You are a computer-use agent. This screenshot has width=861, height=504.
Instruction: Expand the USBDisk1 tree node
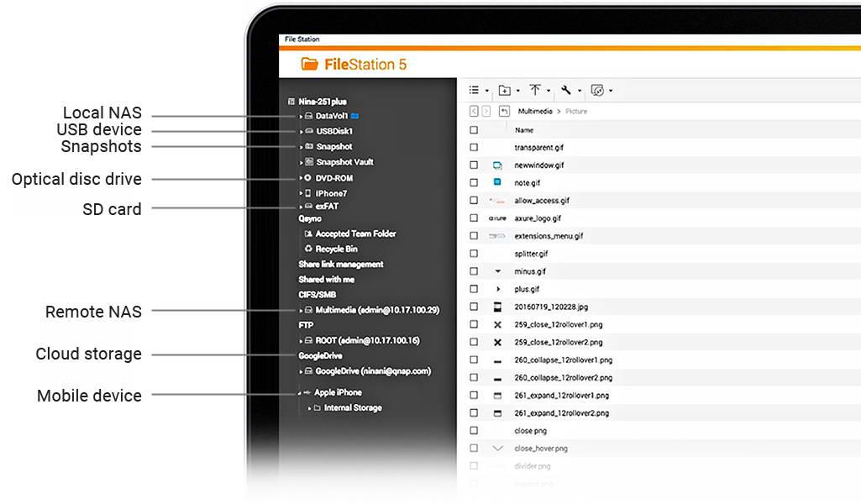point(301,132)
